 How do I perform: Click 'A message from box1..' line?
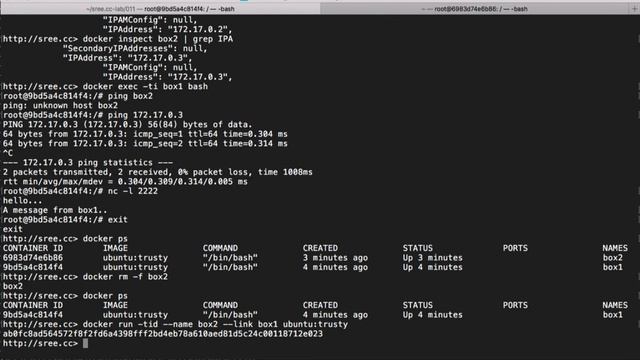[x=55, y=210]
